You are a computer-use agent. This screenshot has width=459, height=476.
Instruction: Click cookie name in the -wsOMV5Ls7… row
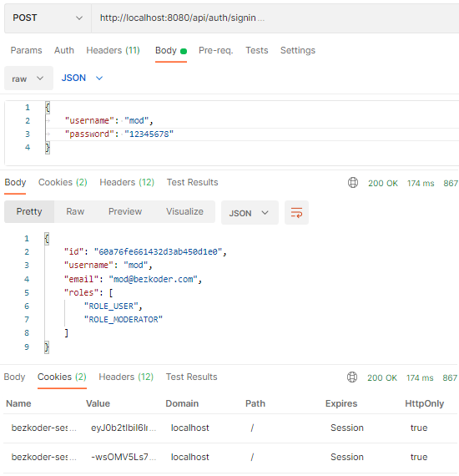tap(43, 457)
